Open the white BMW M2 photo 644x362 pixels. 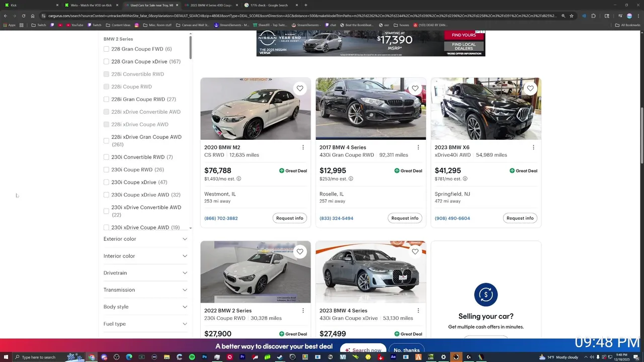(256, 109)
